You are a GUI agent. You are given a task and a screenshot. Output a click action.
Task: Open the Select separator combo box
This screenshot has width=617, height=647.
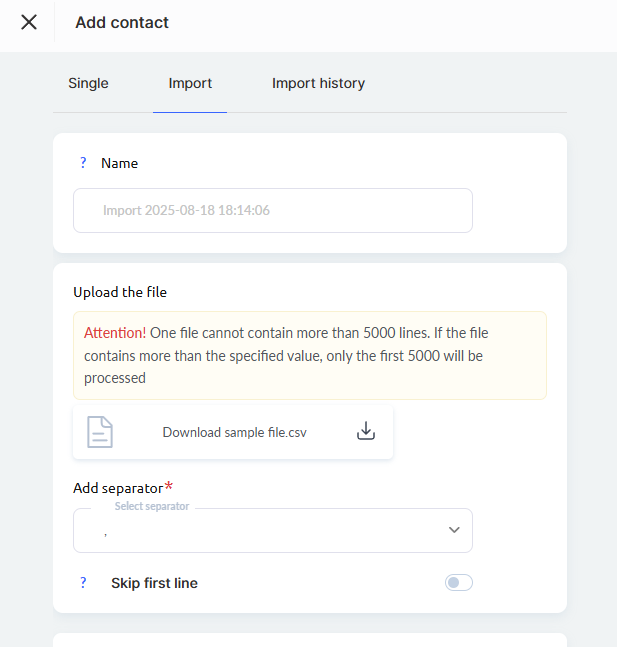260,531
